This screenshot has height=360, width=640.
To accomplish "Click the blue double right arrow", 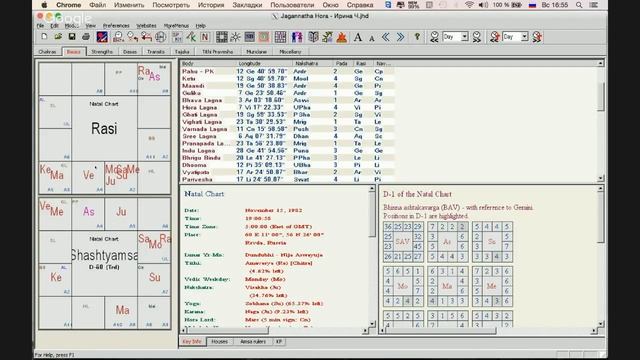I will 400,37.
